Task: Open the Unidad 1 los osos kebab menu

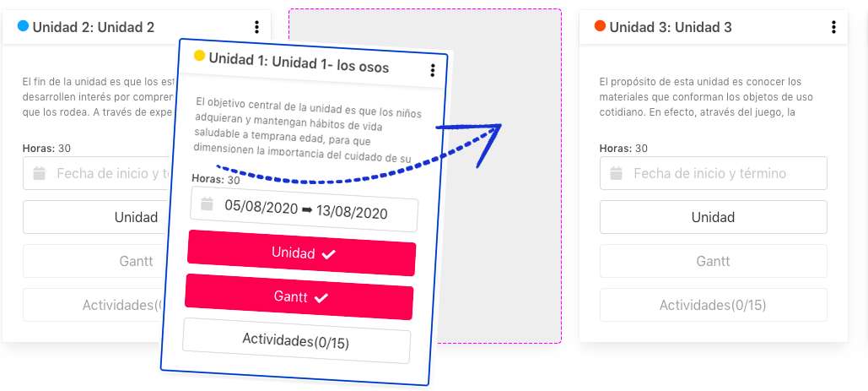Action: click(433, 70)
